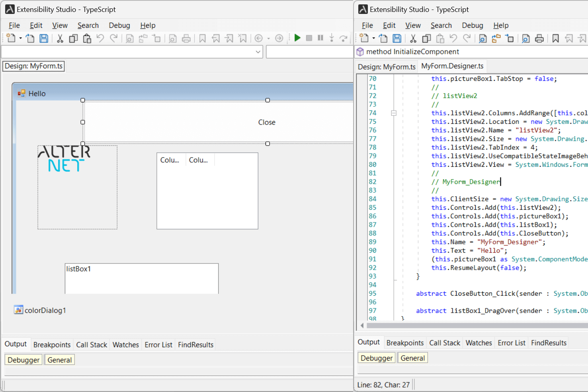Click Undo icon in left window toolbar
Screen dimensions: 588x392
click(x=100, y=38)
